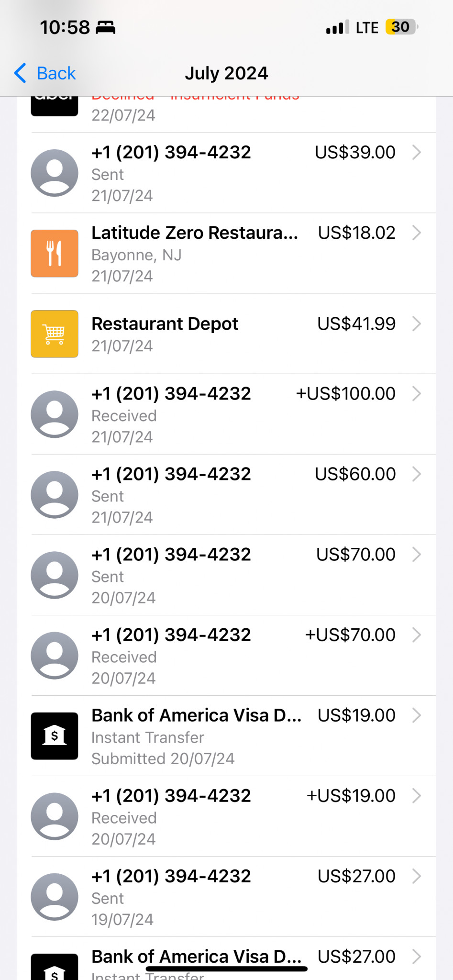
Task: Tap the July 2024 title
Action: tap(226, 73)
